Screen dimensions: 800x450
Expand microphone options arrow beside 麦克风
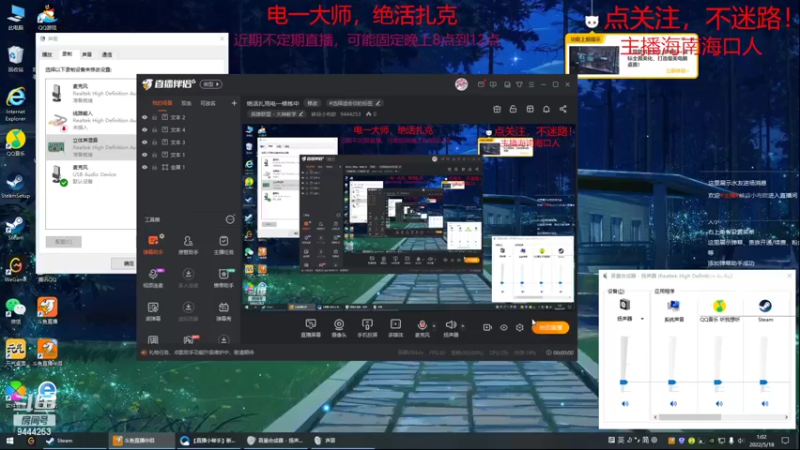434,326
